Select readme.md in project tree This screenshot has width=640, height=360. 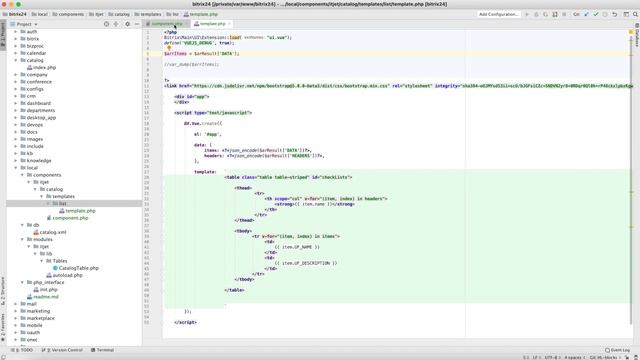[43, 297]
